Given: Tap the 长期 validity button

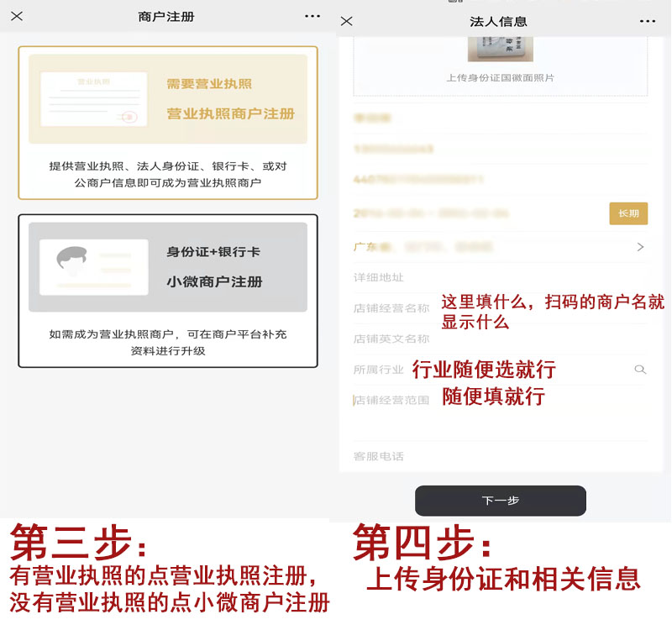Looking at the screenshot, I should (628, 213).
